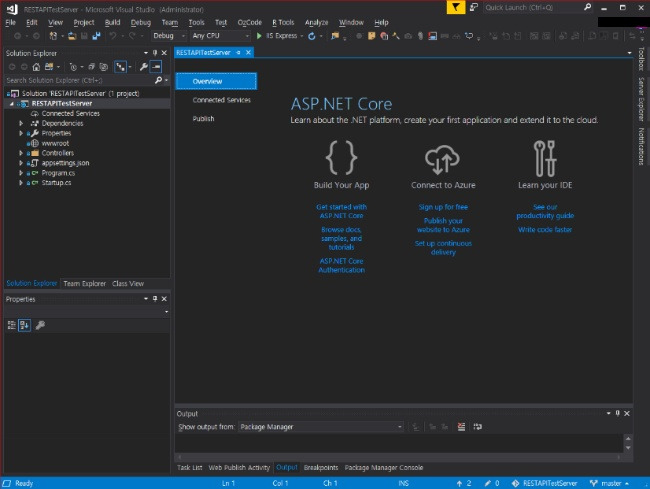Click the Save All toolbar icon
Viewport: 650px width, 489px height.
click(x=96, y=36)
